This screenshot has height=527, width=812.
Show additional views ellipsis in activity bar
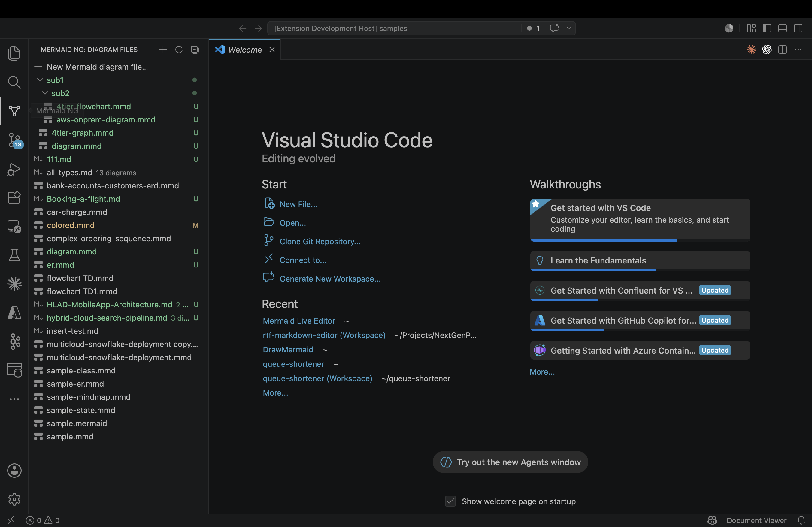pos(14,399)
